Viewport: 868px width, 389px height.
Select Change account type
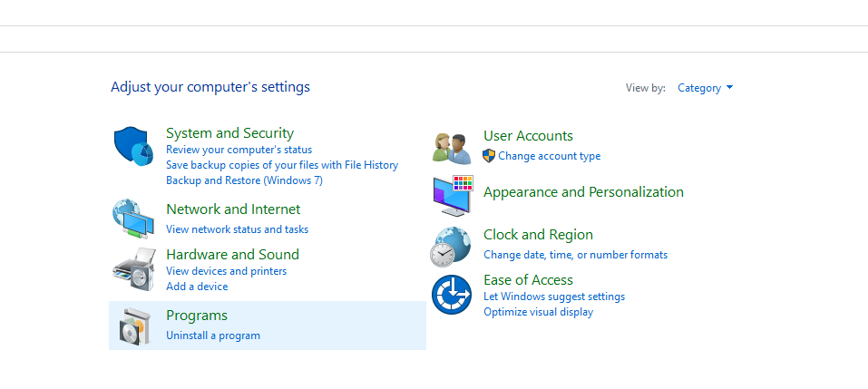pyautogui.click(x=549, y=156)
